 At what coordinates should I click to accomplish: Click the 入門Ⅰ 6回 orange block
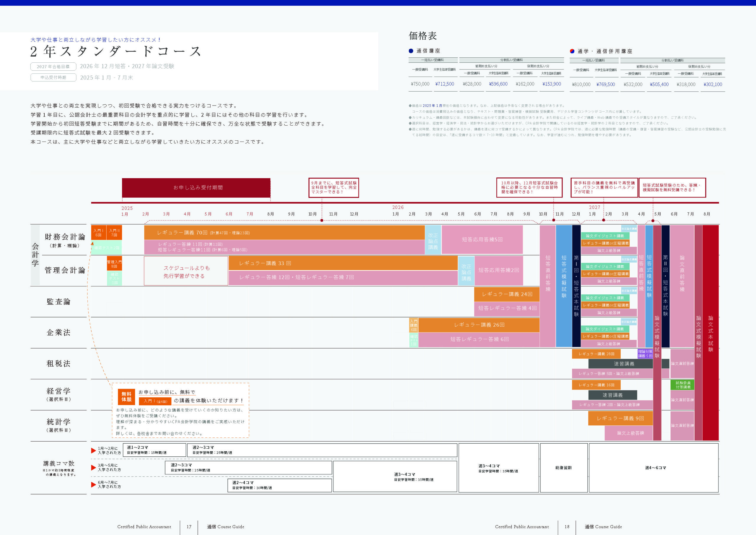click(98, 233)
